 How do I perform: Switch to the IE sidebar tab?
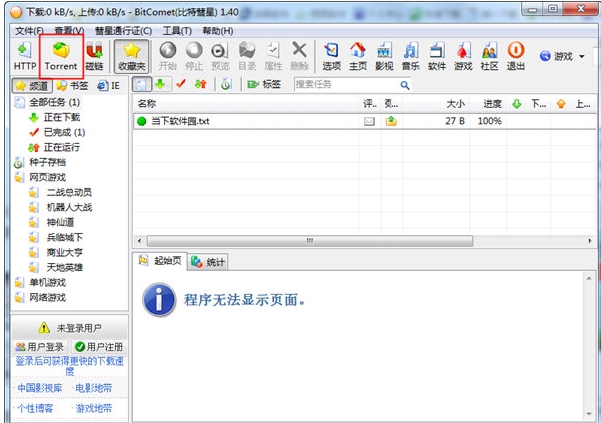point(108,85)
